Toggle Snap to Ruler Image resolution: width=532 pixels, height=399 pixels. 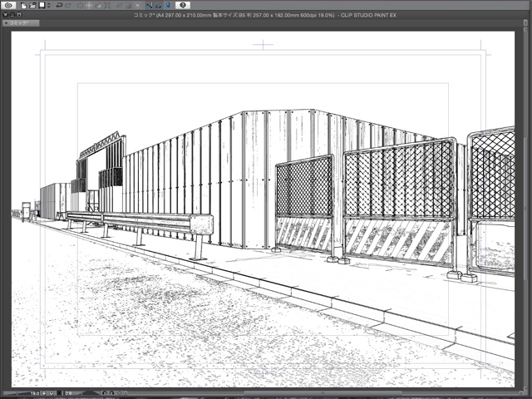[150, 6]
